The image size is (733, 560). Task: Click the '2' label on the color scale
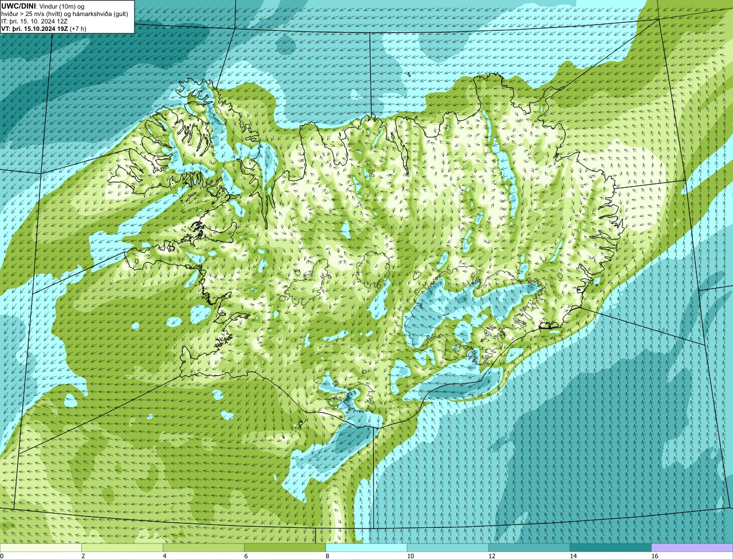tap(83, 556)
